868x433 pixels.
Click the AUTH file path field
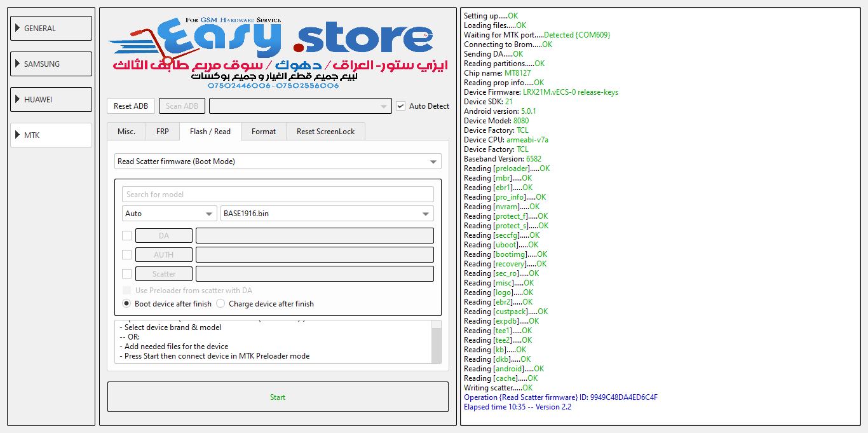click(315, 254)
